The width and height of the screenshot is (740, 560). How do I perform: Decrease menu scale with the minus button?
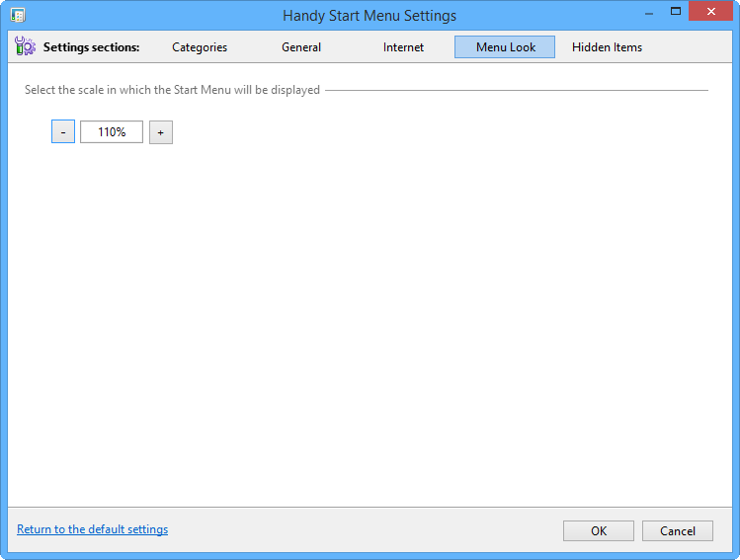[x=63, y=132]
